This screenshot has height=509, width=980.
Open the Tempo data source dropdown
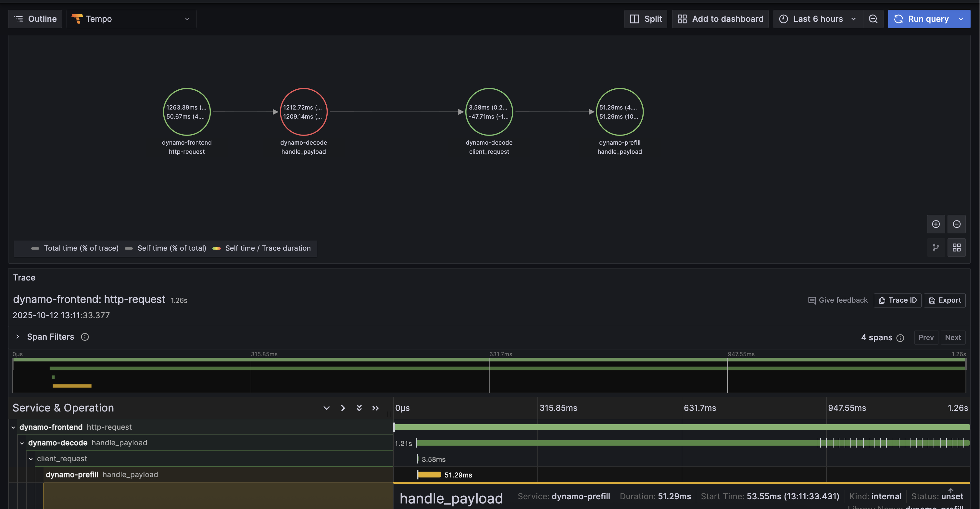[x=131, y=19]
